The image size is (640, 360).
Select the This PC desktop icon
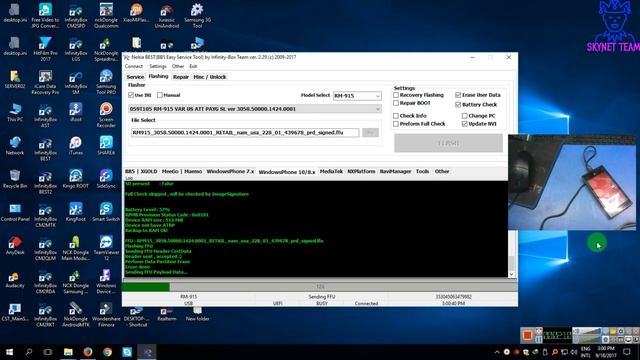point(15,112)
